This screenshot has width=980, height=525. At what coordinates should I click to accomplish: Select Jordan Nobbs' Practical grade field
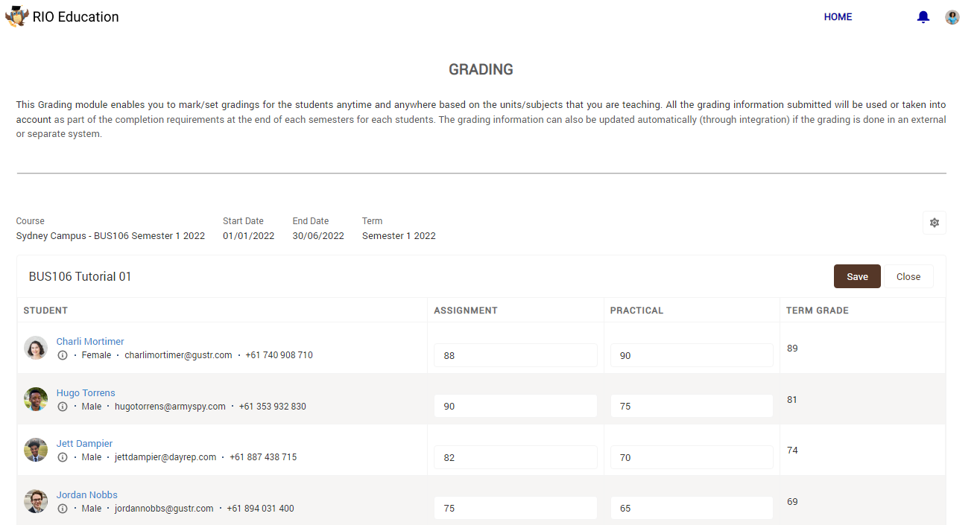[691, 509]
